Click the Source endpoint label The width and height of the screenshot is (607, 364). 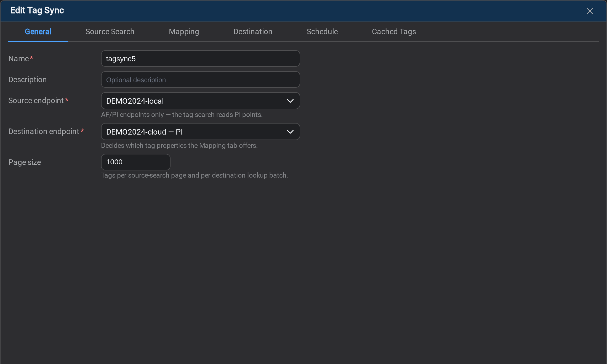point(36,101)
